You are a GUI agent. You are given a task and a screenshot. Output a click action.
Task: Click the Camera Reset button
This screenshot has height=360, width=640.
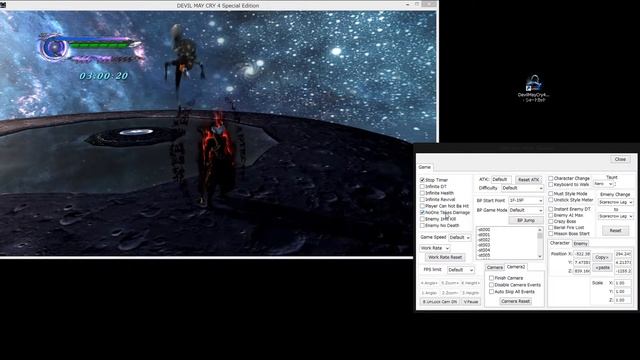click(515, 301)
